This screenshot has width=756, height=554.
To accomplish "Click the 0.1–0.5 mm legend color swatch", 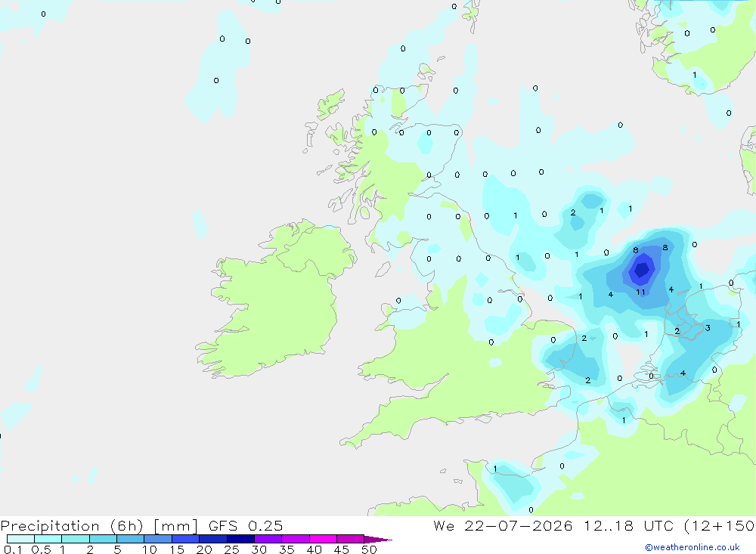I will 20,539.
